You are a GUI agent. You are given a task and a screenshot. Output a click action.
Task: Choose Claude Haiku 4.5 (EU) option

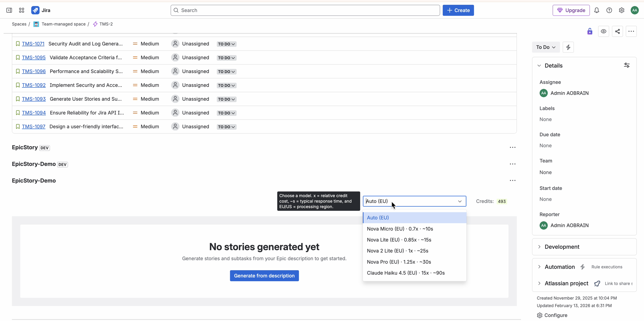click(406, 273)
